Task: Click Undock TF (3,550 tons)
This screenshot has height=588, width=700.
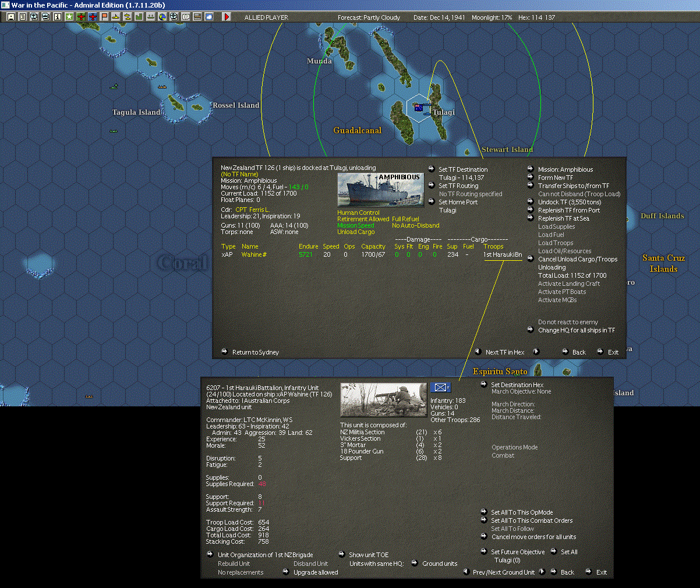Action: tap(569, 202)
